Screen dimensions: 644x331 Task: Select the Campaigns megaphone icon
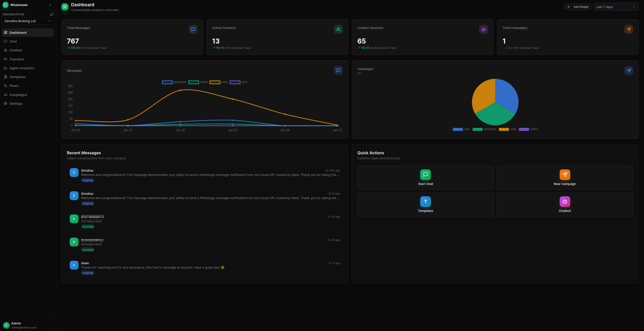pyautogui.click(x=6, y=95)
